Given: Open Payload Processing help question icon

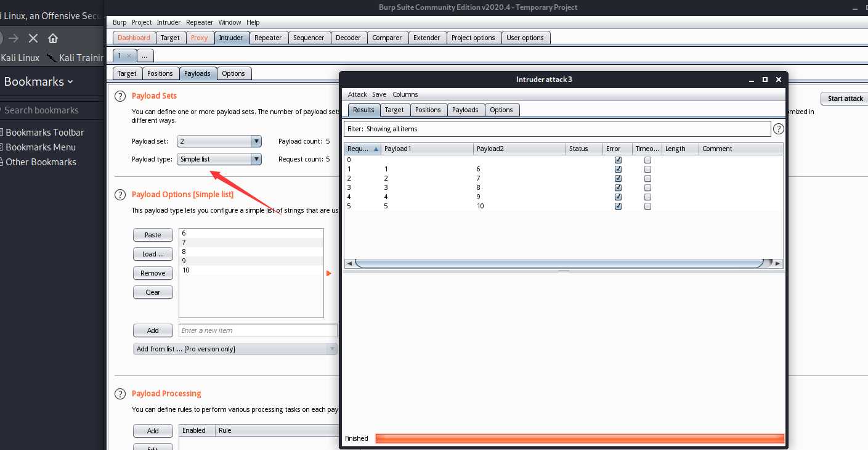Looking at the screenshot, I should click(120, 394).
